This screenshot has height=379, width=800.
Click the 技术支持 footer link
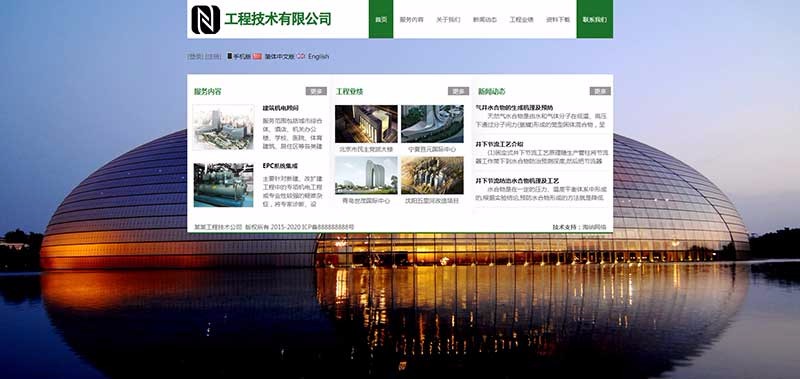point(580,227)
